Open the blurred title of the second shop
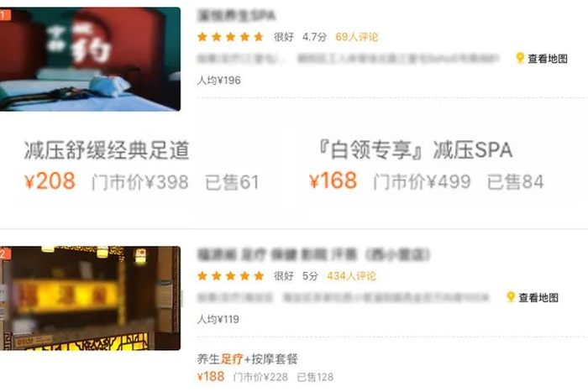Viewport: 588px width, 392px height. pos(313,254)
